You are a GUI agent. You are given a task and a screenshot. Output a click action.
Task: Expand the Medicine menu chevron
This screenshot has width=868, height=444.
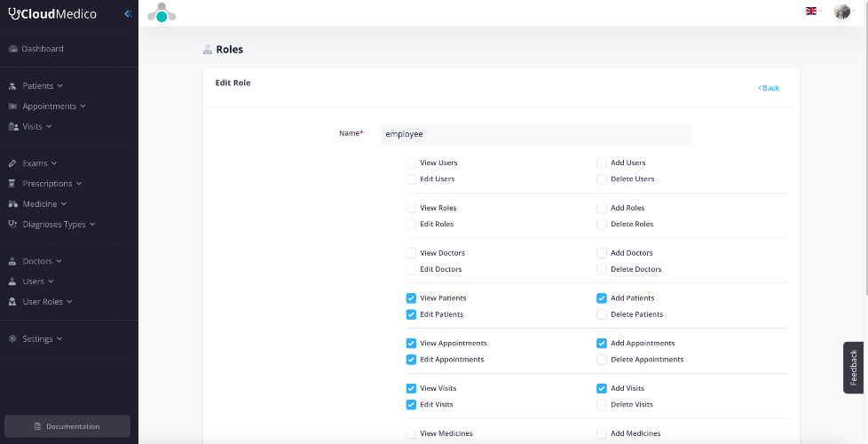(x=64, y=203)
